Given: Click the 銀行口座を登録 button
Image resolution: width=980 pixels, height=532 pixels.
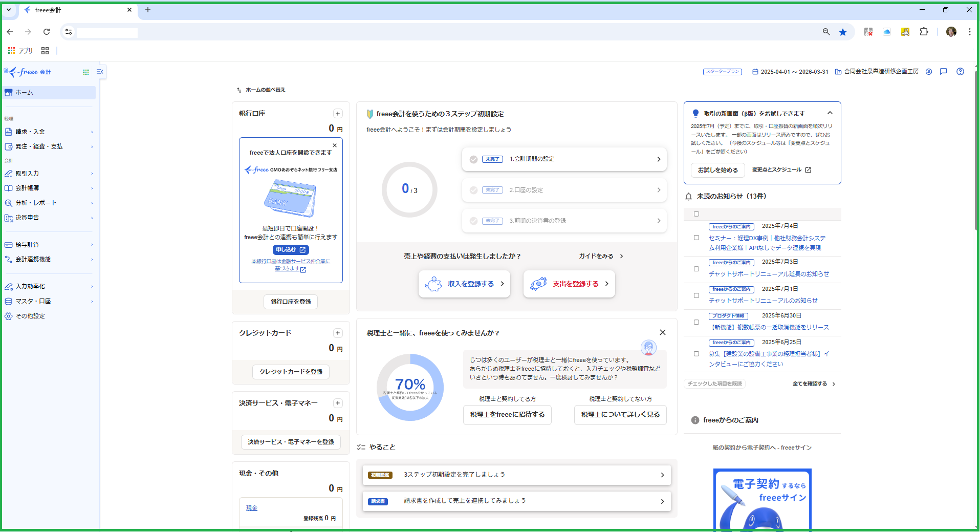Looking at the screenshot, I should click(x=291, y=302).
